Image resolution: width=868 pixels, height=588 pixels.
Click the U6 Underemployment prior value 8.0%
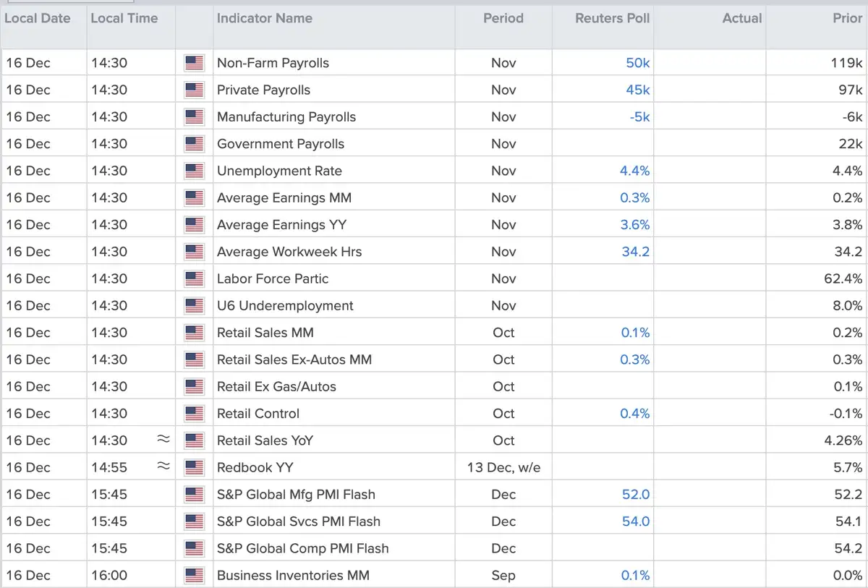[848, 305]
